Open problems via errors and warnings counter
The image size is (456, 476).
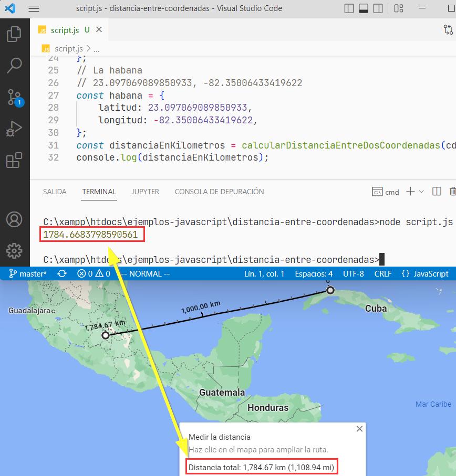[x=94, y=274]
